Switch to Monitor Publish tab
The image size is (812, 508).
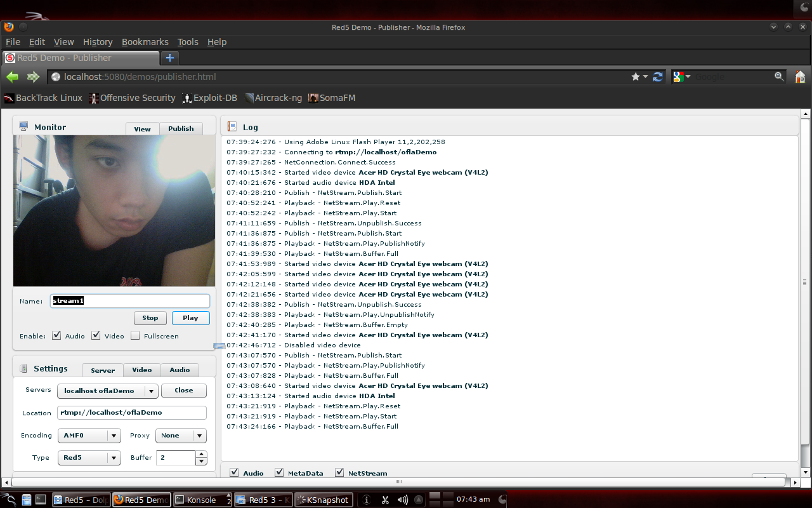(181, 128)
